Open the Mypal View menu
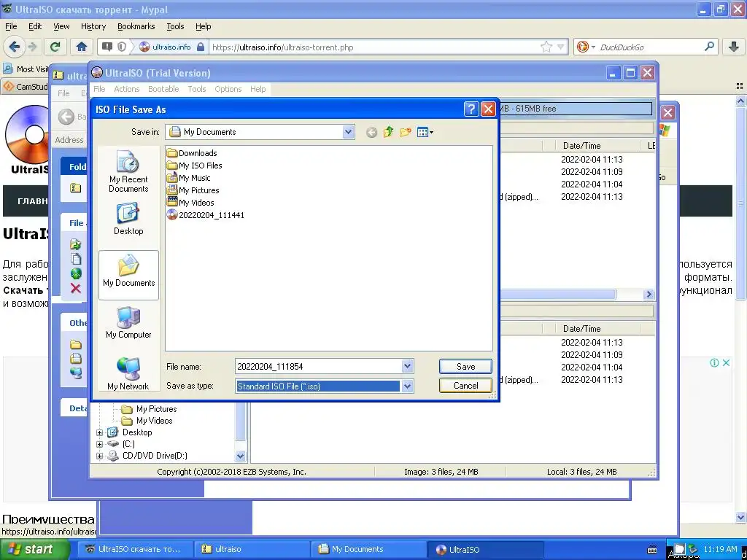 tap(61, 26)
